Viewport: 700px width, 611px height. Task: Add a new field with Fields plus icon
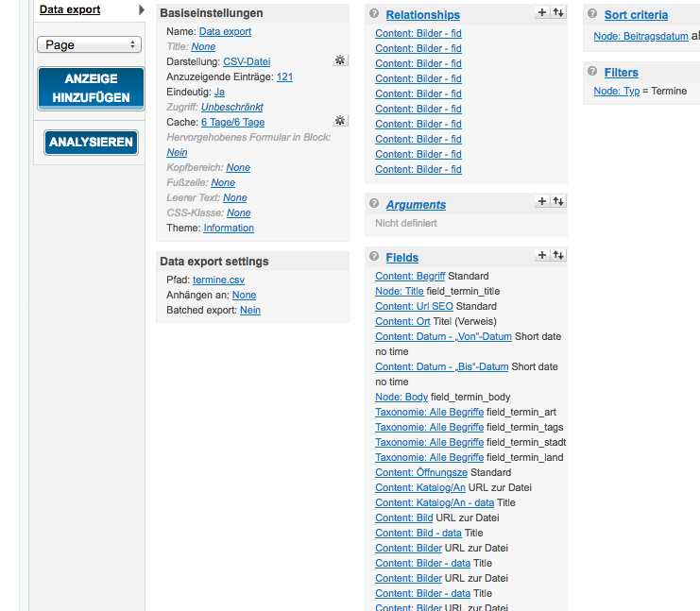[x=542, y=255]
